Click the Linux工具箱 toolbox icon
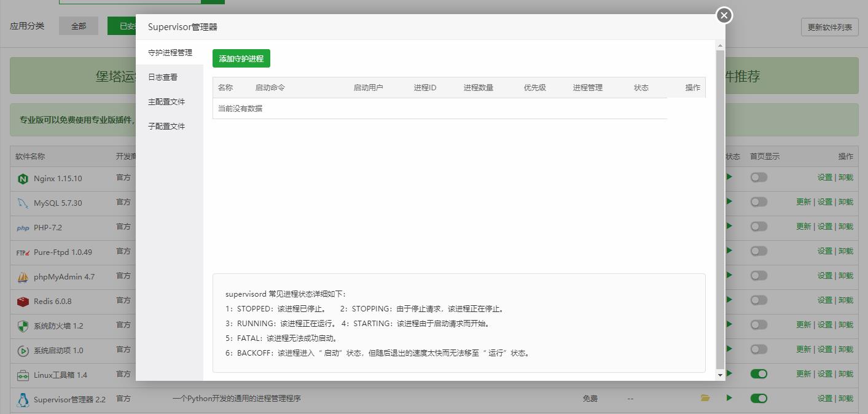868x414 pixels. [23, 375]
